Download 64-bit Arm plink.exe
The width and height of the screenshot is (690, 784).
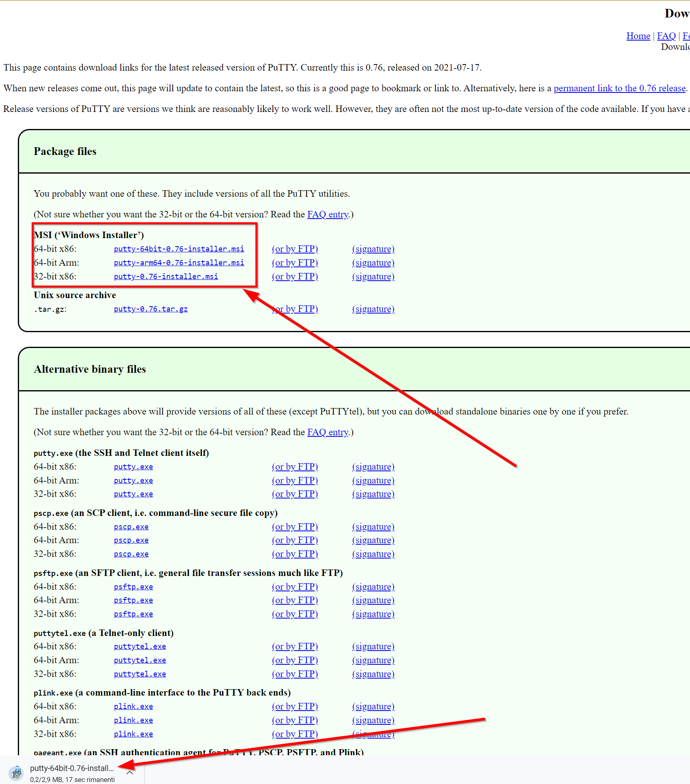(x=133, y=720)
